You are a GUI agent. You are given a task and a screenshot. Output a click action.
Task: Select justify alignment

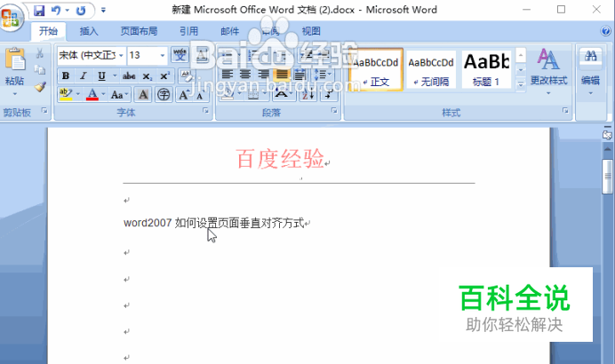282,75
